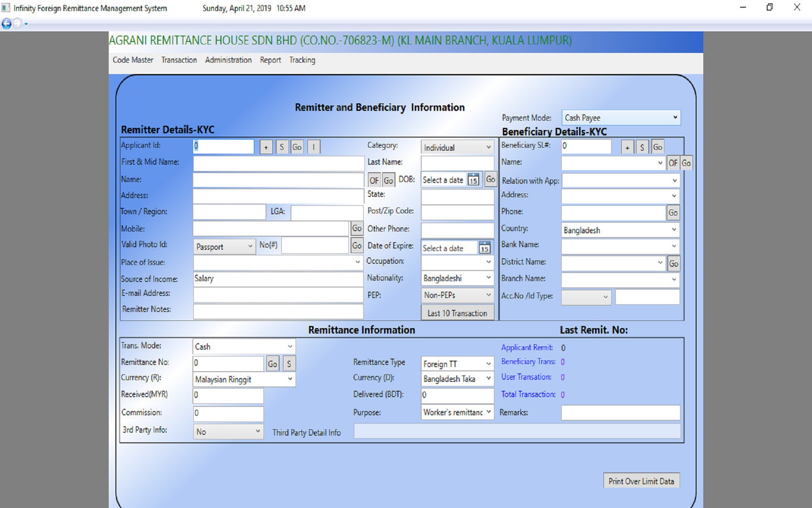812x508 pixels.
Task: Click Go button beside the DOB field
Action: click(x=491, y=179)
